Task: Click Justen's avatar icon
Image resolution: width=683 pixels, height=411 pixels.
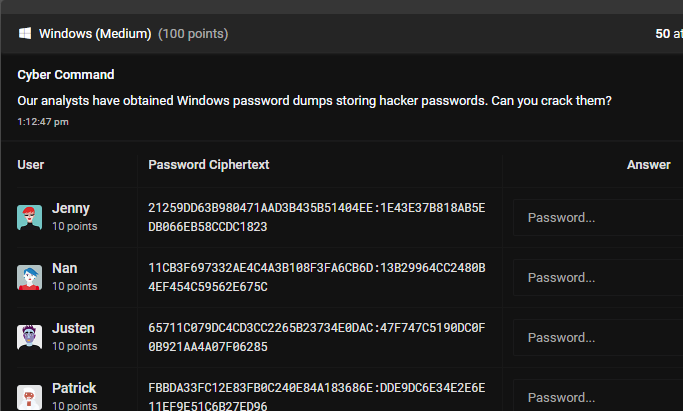Action: pos(30,337)
